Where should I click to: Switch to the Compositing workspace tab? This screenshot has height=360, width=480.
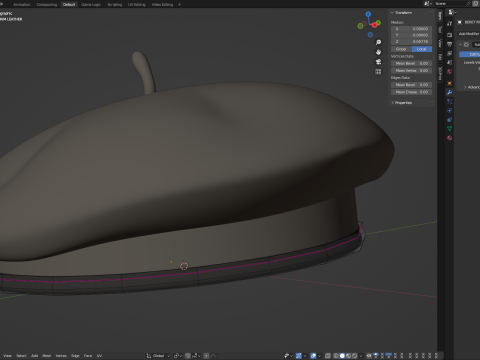47,5
